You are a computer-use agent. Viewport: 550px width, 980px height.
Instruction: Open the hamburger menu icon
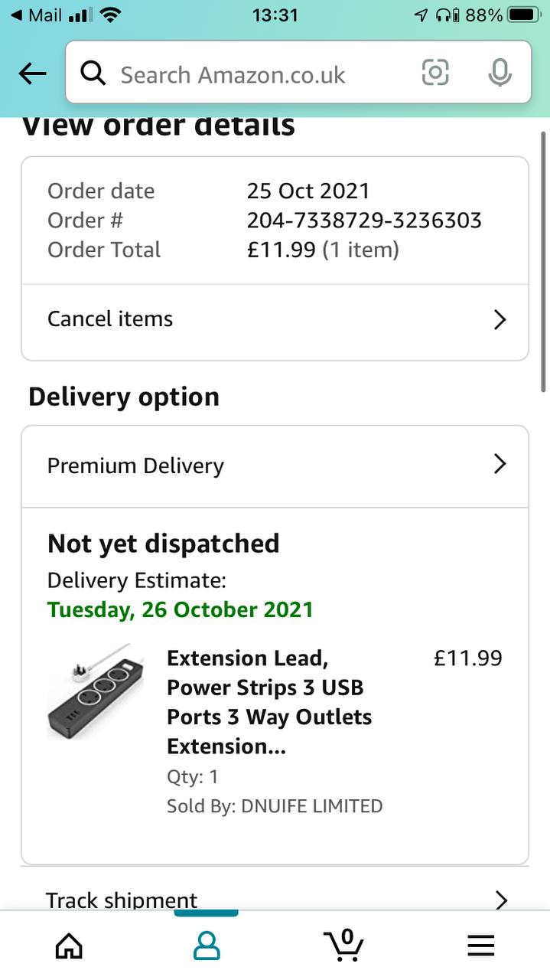point(481,946)
